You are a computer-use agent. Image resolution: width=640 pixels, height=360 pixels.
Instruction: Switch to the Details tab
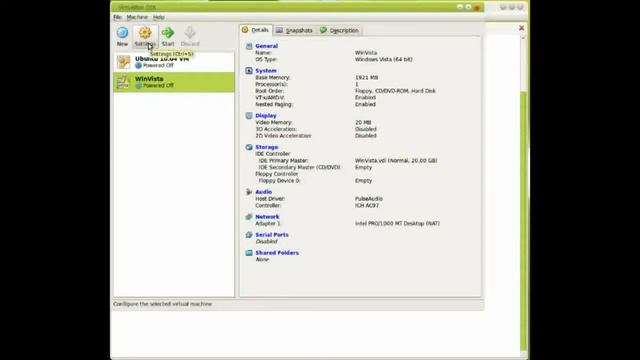click(256, 30)
